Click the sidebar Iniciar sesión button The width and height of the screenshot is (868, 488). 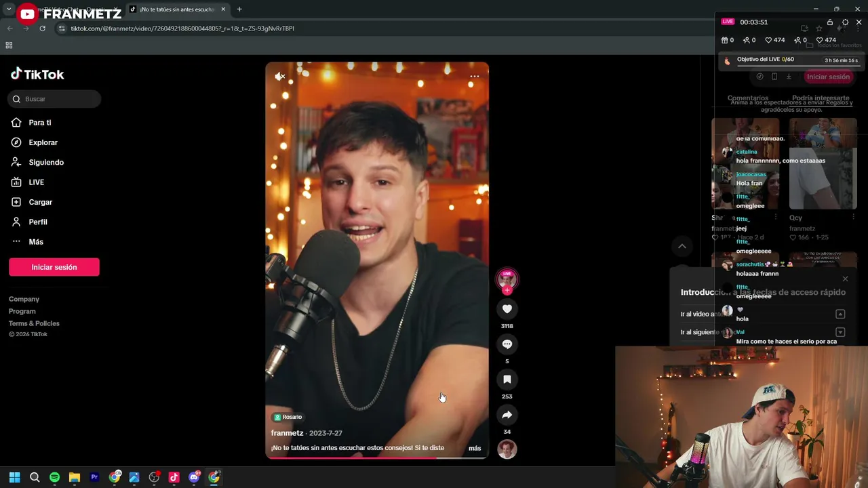tap(54, 267)
